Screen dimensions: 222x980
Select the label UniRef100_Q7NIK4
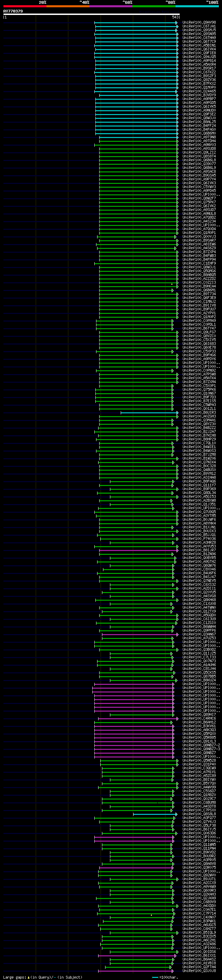coord(199,462)
